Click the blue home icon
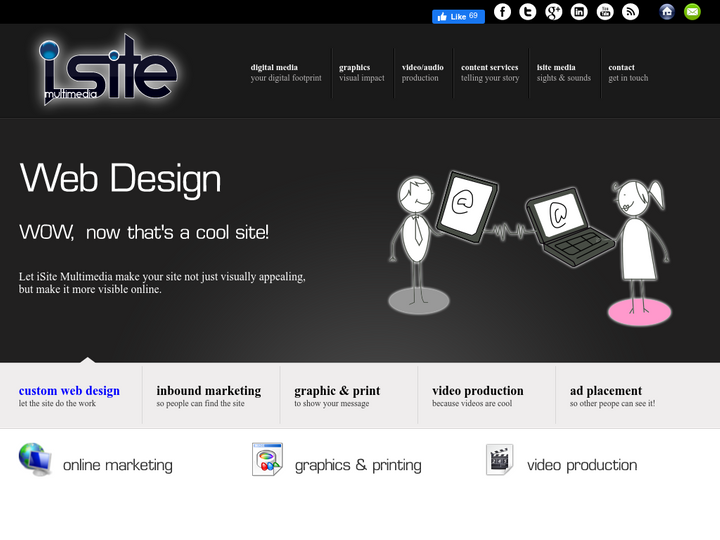The height and width of the screenshot is (540, 720). tap(667, 12)
